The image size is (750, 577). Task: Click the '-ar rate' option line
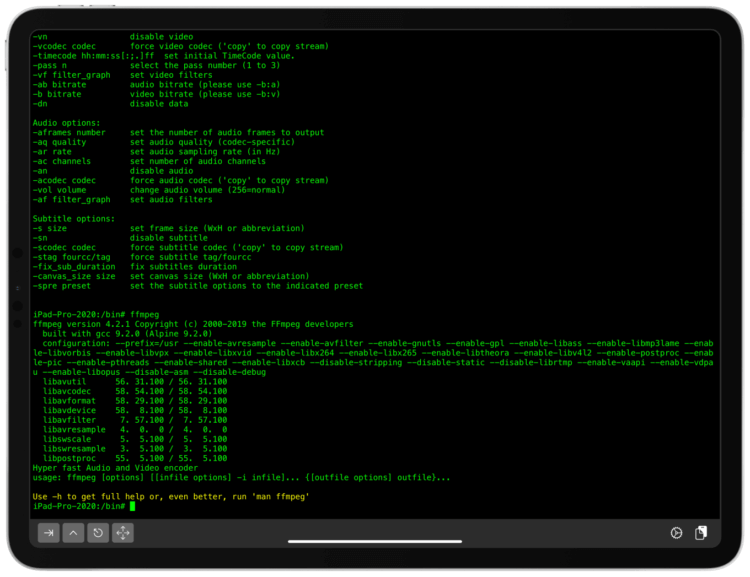(156, 151)
